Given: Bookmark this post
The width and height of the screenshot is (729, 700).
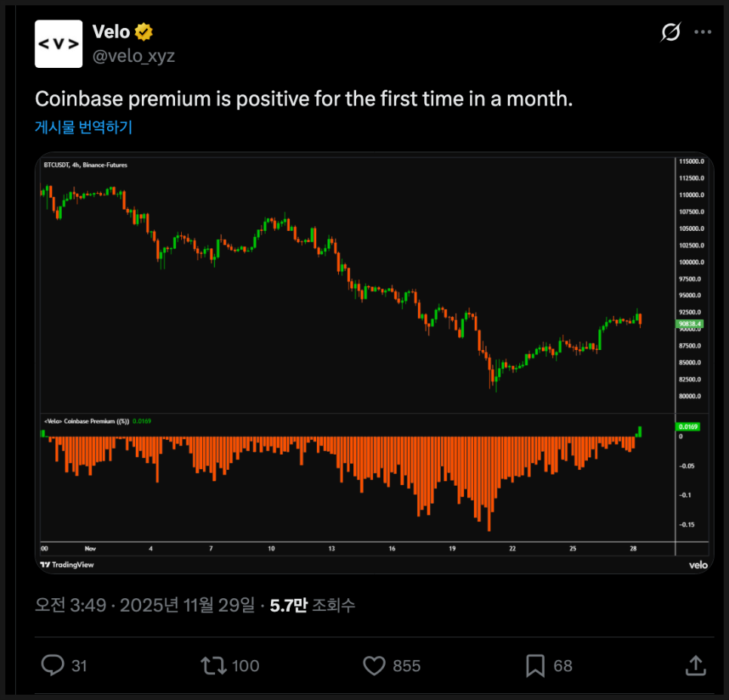Looking at the screenshot, I should point(535,665).
